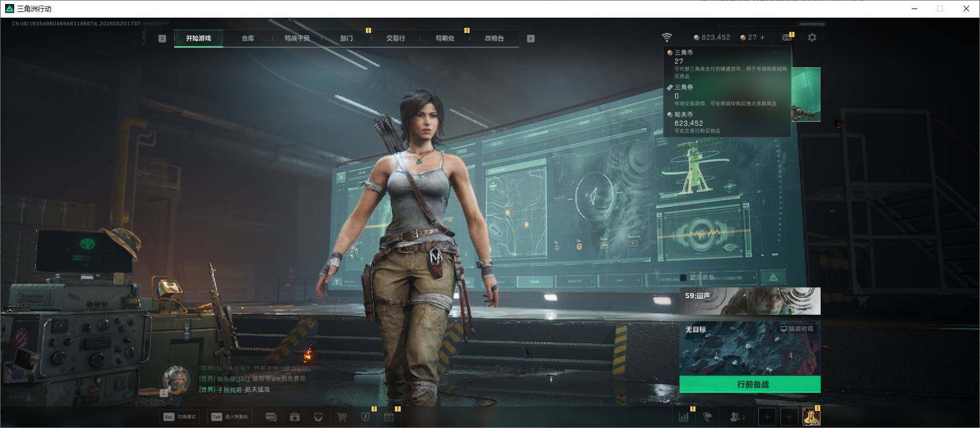980x428 pixels.
Task: Close the 三角洲行动 window
Action: click(966, 9)
